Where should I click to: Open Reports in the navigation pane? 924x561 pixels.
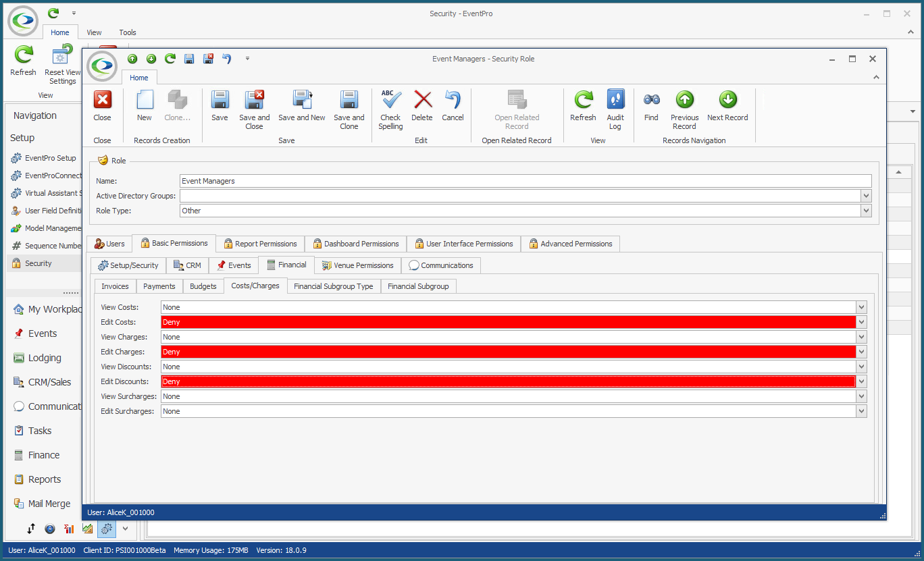pyautogui.click(x=45, y=479)
